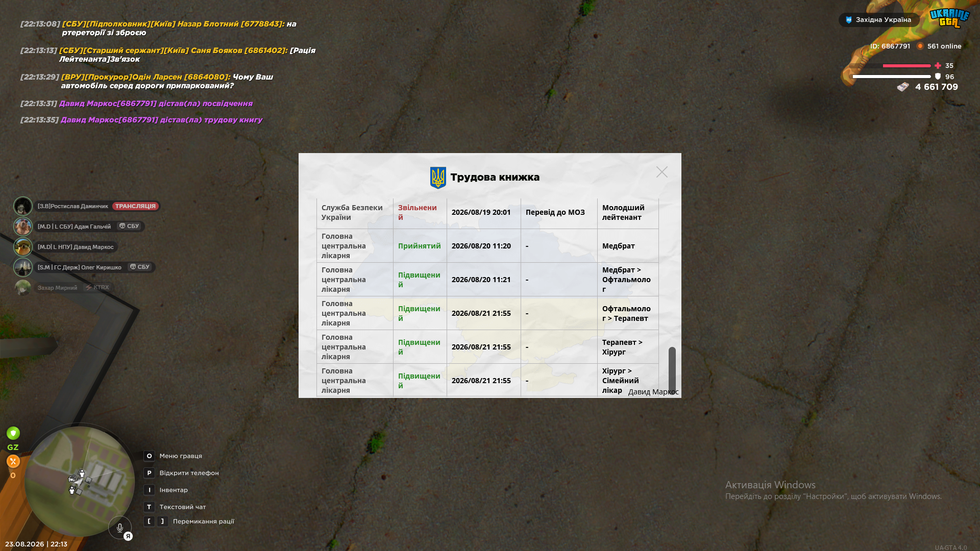Click Давид Маркос's avatar in the player list
The height and width of the screenshot is (551, 980).
pos(23,247)
